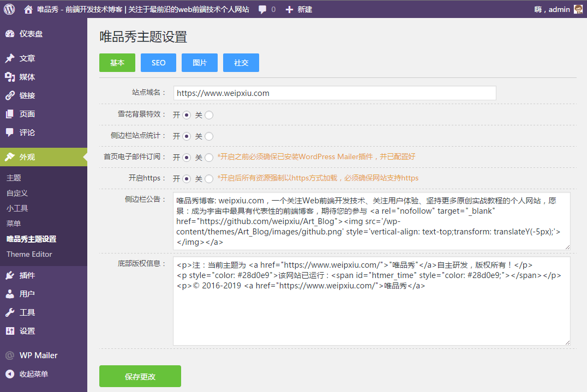Click the 文章 menu label
The height and width of the screenshot is (392, 587).
coord(27,58)
